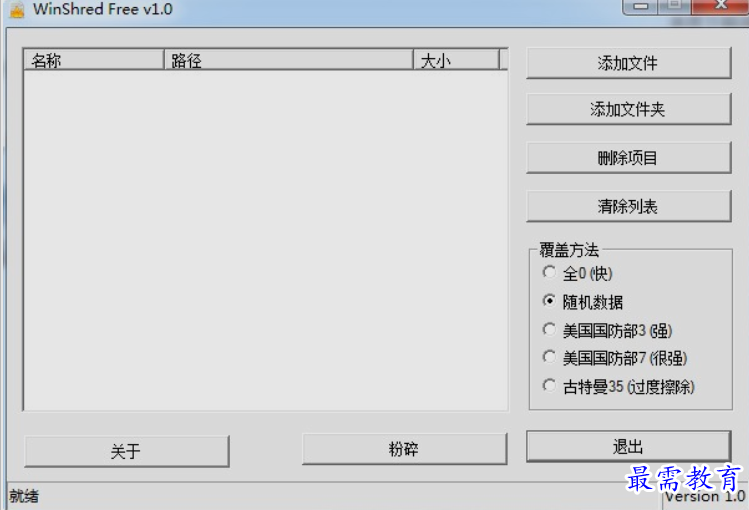Open the 关于 dialog
The width and height of the screenshot is (749, 510).
pyautogui.click(x=127, y=451)
